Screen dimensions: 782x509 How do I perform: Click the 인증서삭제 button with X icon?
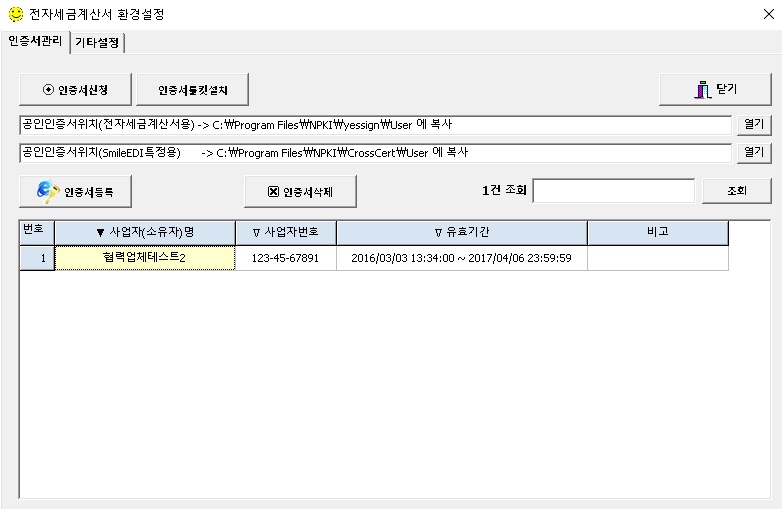300,191
